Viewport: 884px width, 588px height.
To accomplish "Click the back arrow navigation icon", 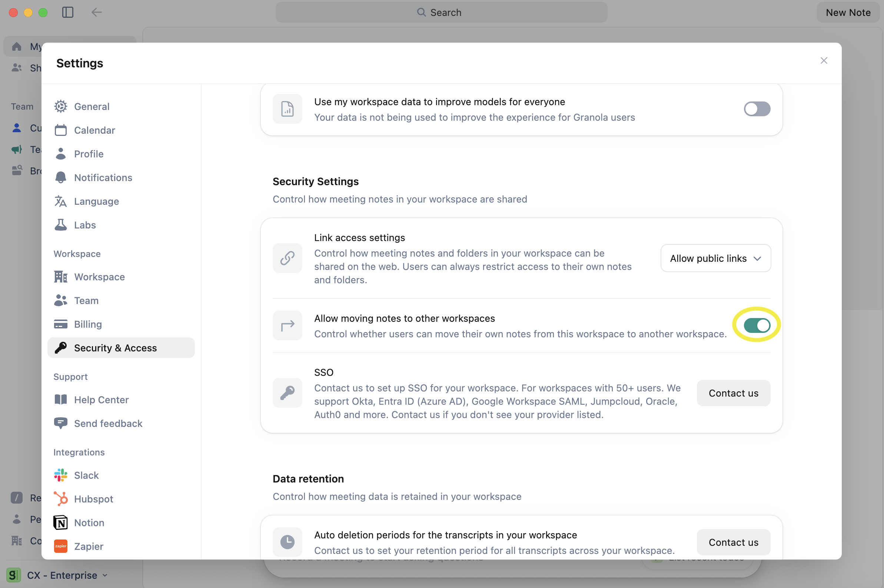I will (x=96, y=12).
